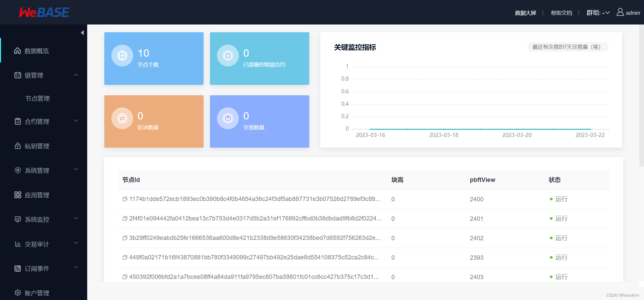Click the shield icon beside 系统管理
This screenshot has width=644, height=300.
(x=18, y=170)
